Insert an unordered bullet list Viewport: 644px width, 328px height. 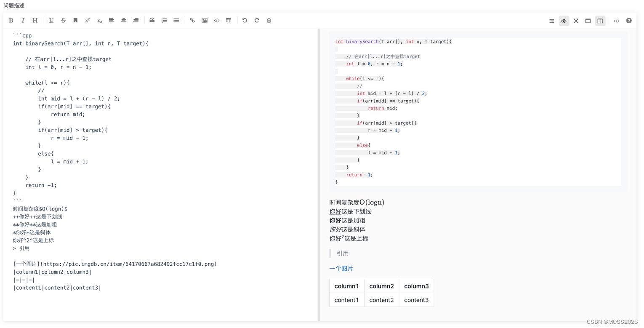[x=176, y=20]
